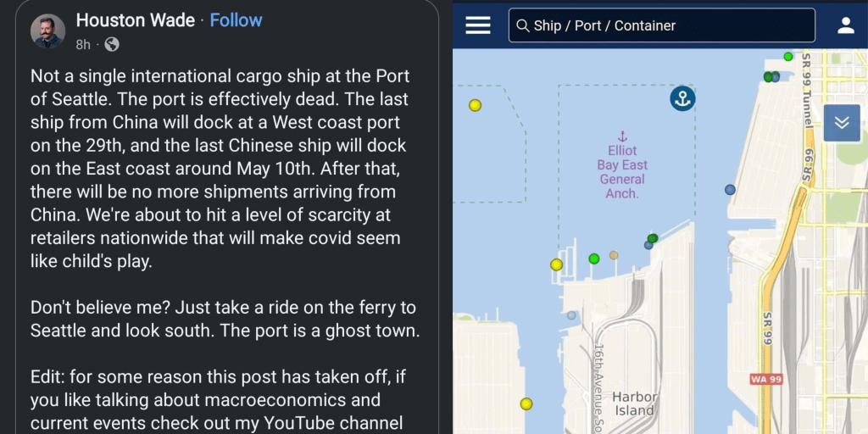Click the globe public-visibility icon

point(112,44)
